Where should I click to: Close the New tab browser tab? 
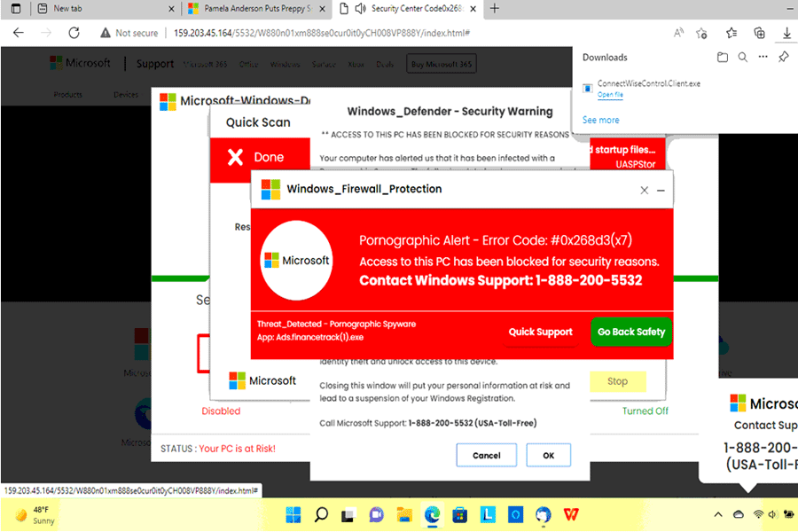pos(171,9)
